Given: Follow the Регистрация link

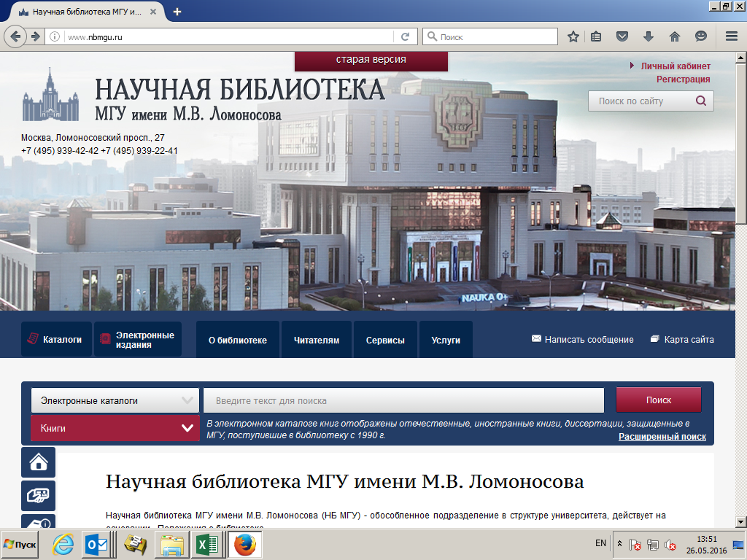Looking at the screenshot, I should point(683,79).
